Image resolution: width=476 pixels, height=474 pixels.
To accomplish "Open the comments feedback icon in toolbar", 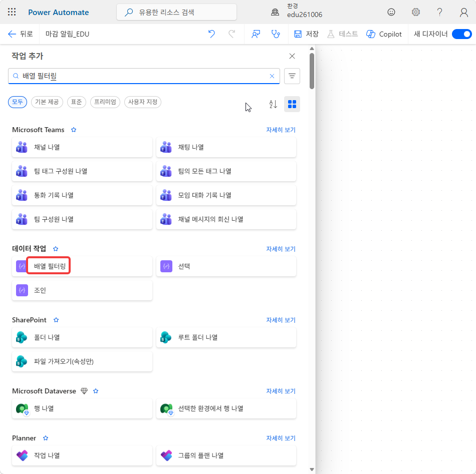I will point(256,34).
